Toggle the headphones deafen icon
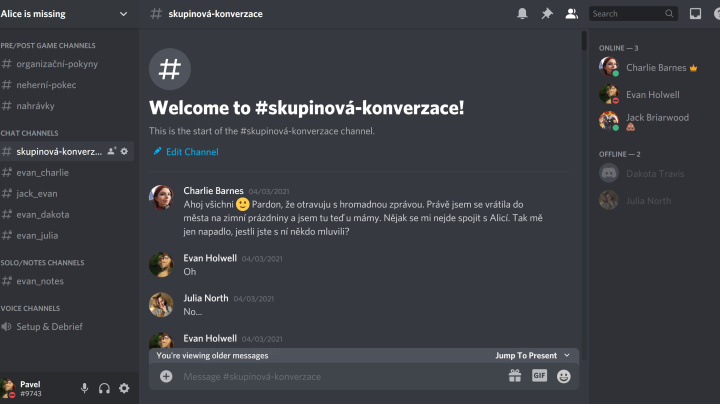The height and width of the screenshot is (404, 720). (x=104, y=388)
